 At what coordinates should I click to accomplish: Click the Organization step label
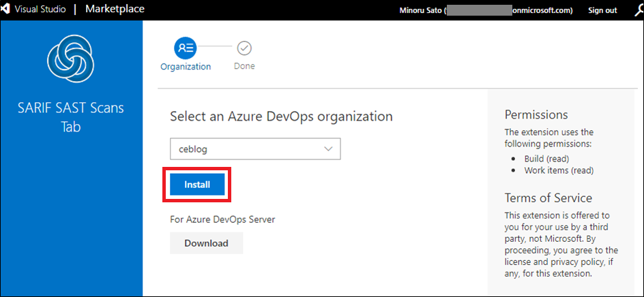point(186,67)
